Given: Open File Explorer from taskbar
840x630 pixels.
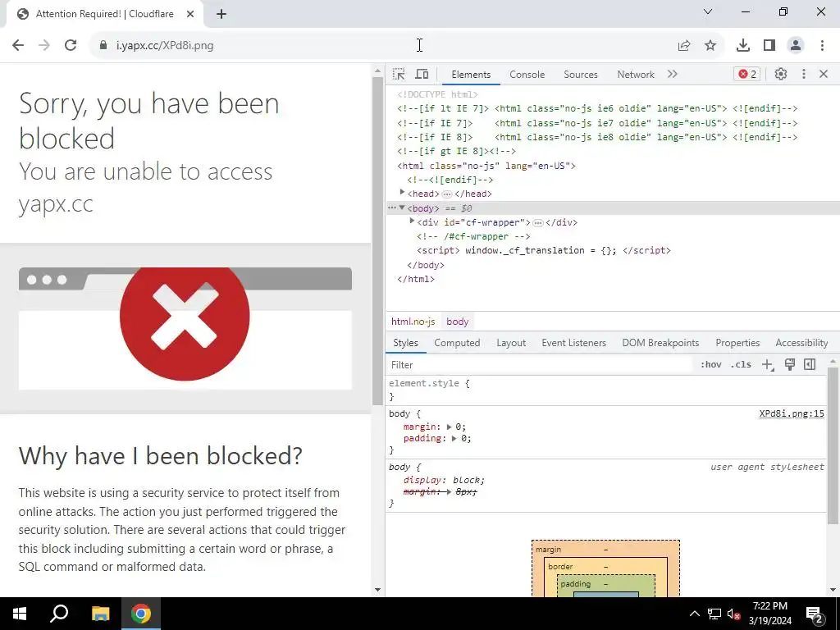Looking at the screenshot, I should tap(100, 614).
